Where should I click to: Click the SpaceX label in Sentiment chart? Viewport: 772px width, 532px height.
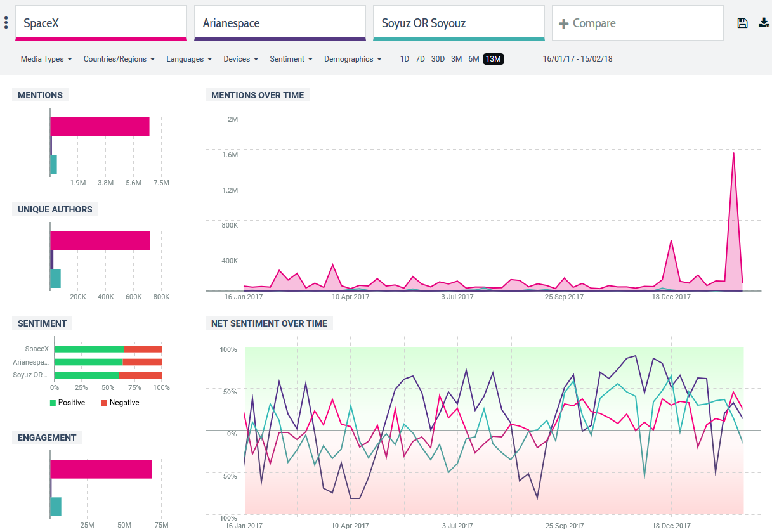click(37, 349)
